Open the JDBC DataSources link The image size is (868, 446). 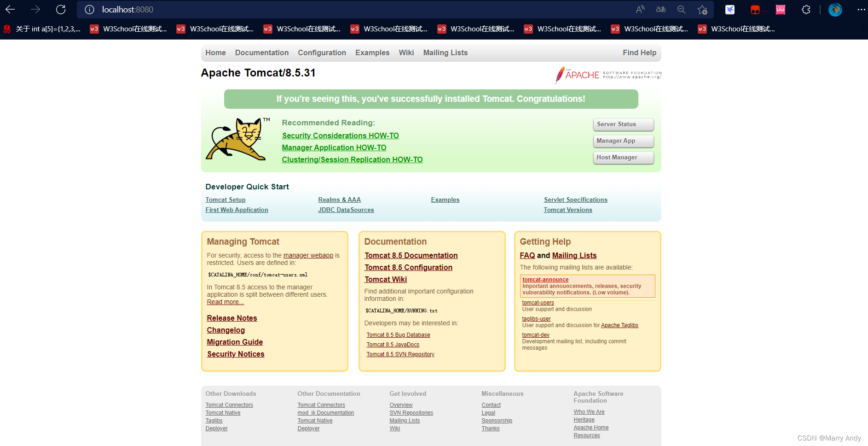pos(346,210)
